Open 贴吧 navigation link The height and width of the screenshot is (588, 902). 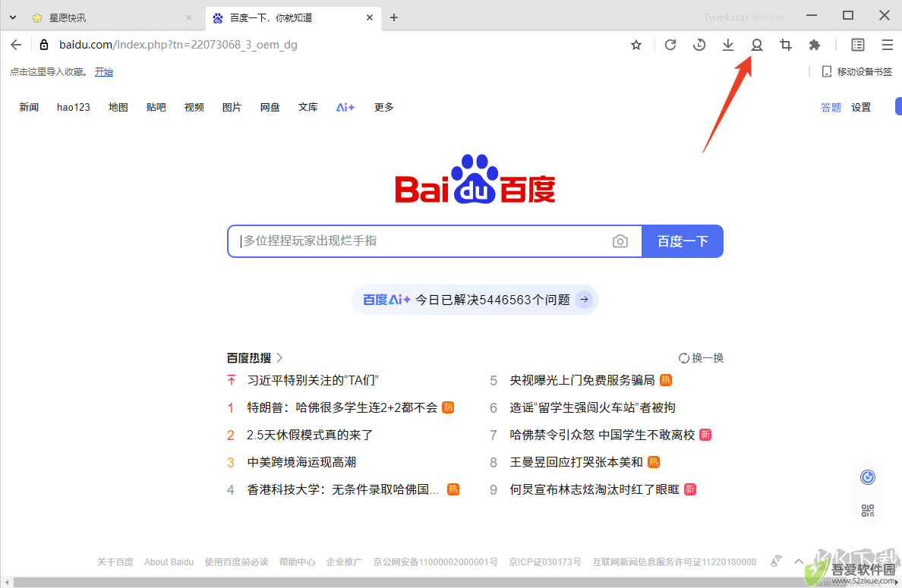tap(156, 107)
